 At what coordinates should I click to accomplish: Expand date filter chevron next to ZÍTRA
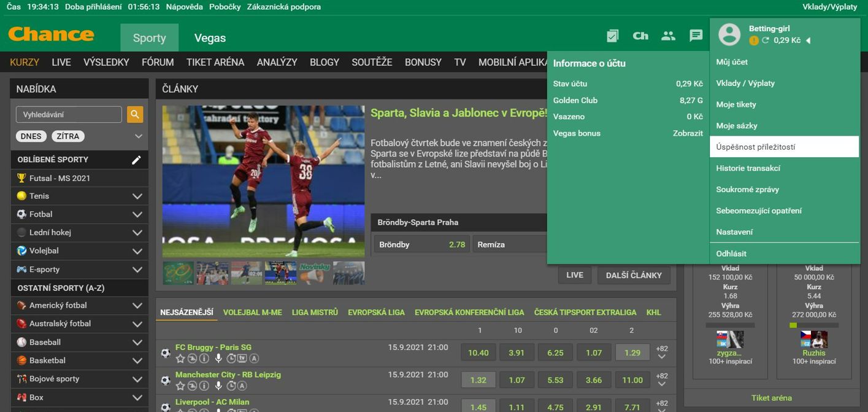click(x=138, y=136)
